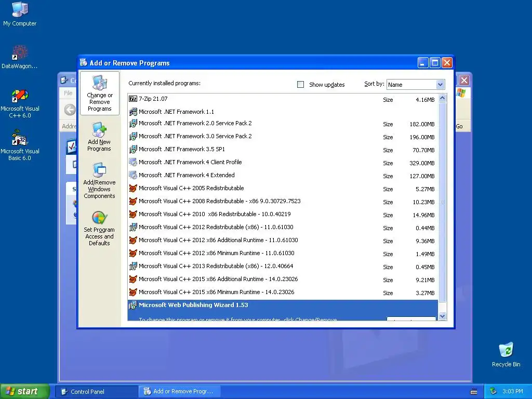Click the taskbar clock showing 3:03 PM

(513, 392)
